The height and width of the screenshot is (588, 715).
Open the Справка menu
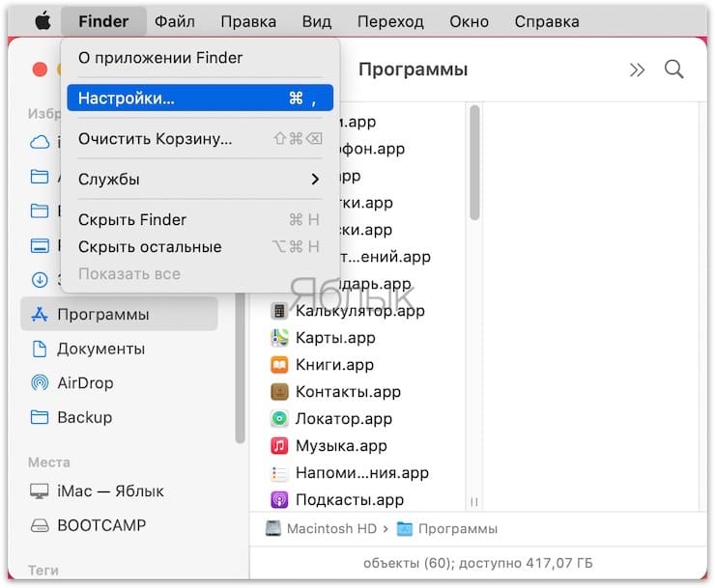(547, 21)
